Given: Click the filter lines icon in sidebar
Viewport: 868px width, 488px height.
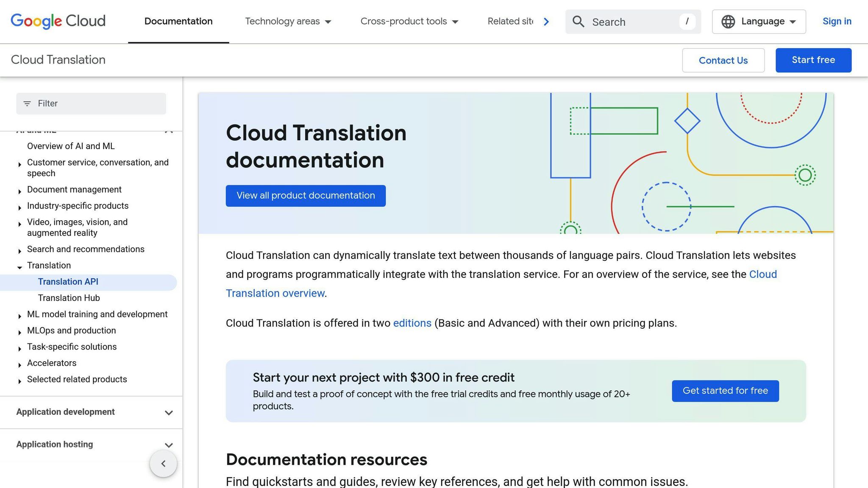Looking at the screenshot, I should (x=27, y=104).
